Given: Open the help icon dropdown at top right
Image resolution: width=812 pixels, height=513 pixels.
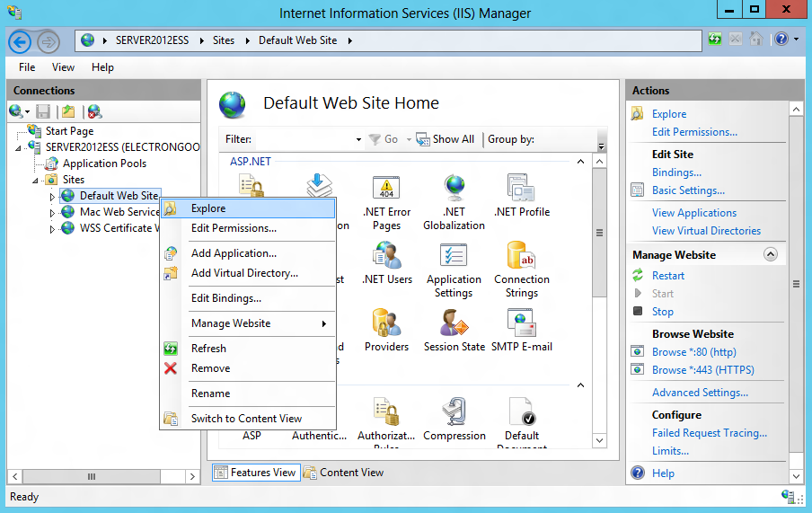Looking at the screenshot, I should pos(797,39).
